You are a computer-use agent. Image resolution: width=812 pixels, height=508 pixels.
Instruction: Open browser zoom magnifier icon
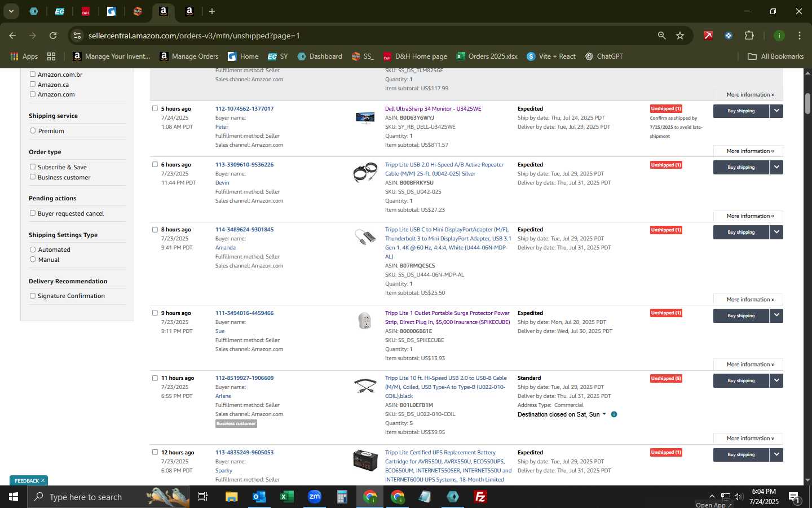[x=661, y=36]
